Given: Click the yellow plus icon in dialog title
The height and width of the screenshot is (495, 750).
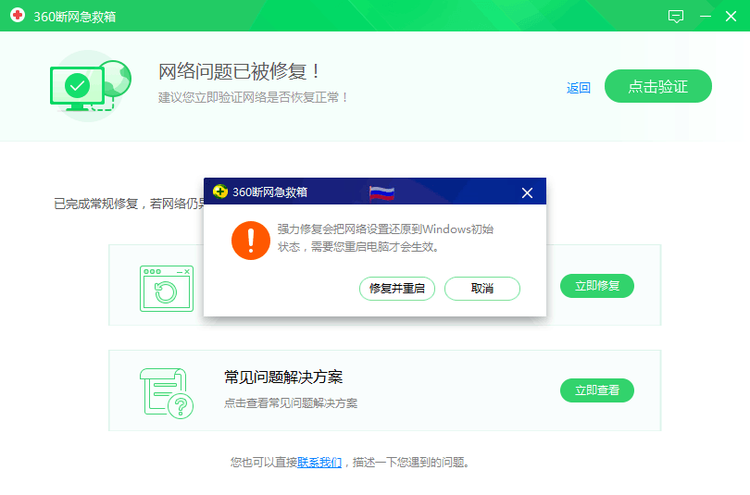Looking at the screenshot, I should click(x=220, y=191).
